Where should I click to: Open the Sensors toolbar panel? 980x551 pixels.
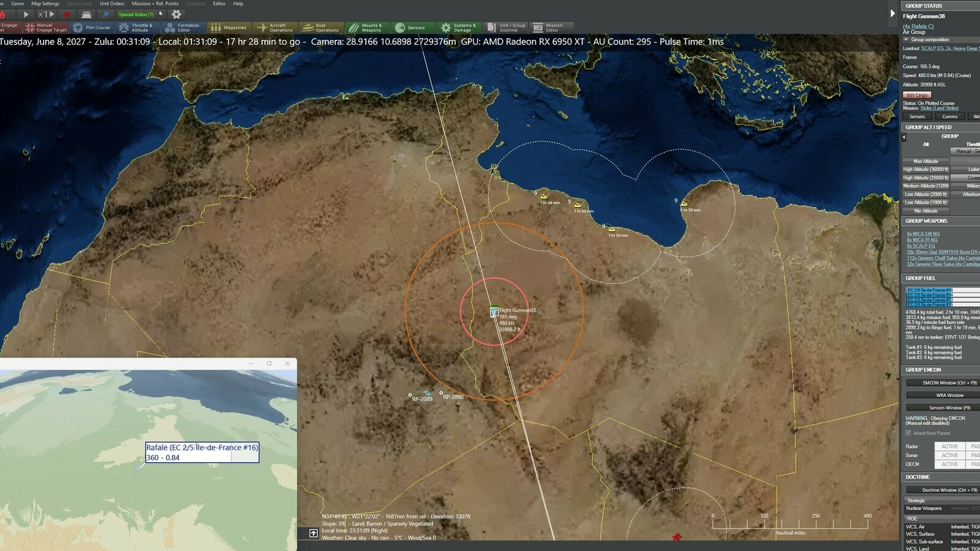pyautogui.click(x=412, y=27)
